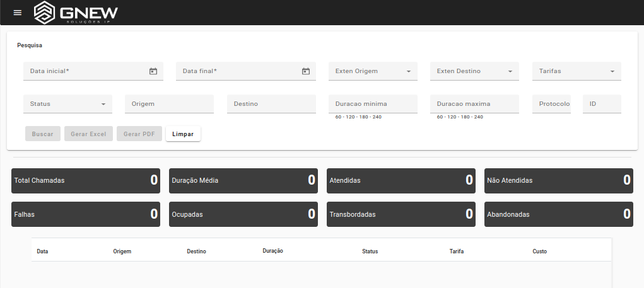Open the Status dropdown
Screen dimensions: 644x288
coord(67,104)
